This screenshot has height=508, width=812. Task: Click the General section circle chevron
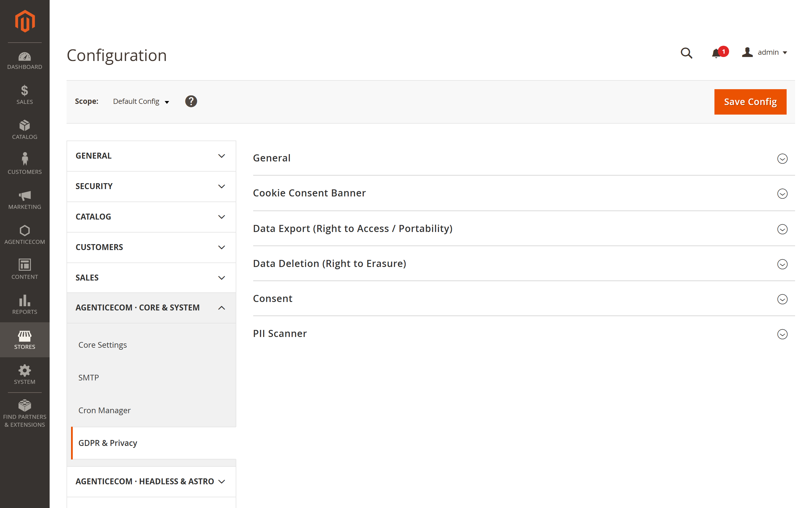tap(782, 159)
